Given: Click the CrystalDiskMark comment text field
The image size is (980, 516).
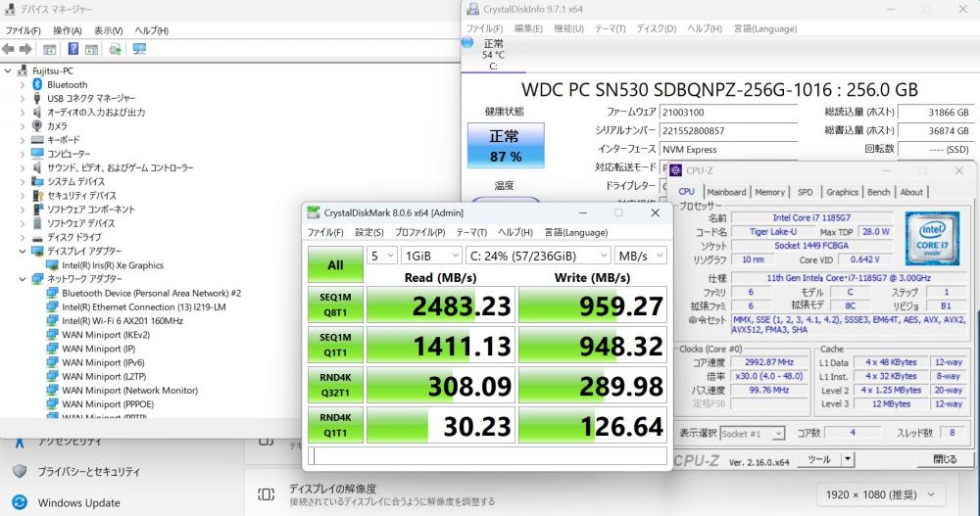Looking at the screenshot, I should click(x=487, y=456).
